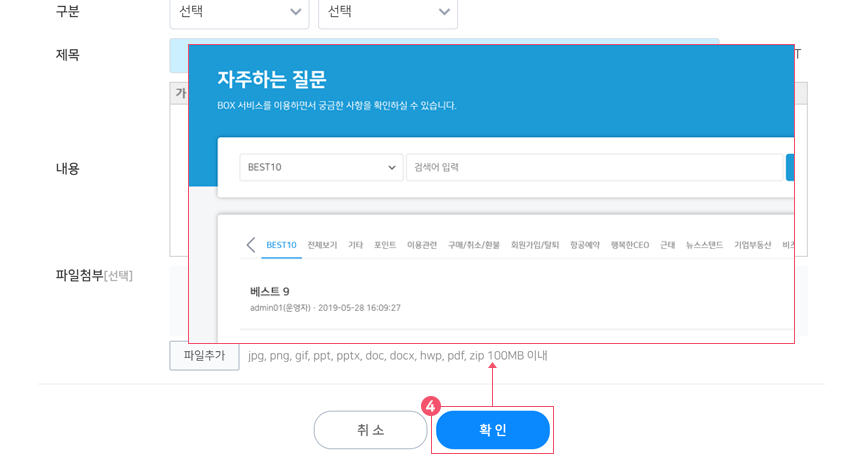868x473 pixels.
Task: Click the blue search button beside 검색어 입력
Action: click(790, 167)
